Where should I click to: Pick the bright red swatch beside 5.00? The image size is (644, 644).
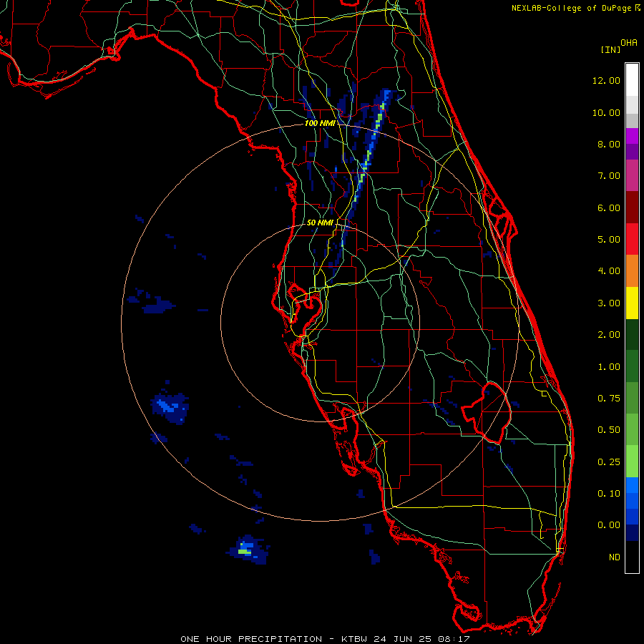tap(632, 239)
